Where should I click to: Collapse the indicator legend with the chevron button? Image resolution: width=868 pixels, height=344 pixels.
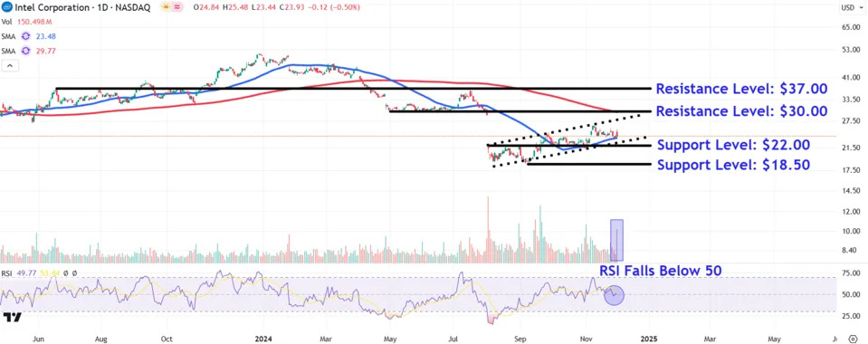point(9,66)
